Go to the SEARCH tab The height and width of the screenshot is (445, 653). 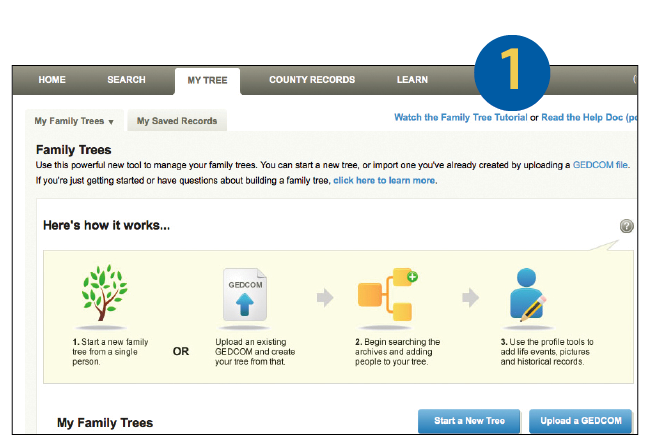[x=126, y=80]
